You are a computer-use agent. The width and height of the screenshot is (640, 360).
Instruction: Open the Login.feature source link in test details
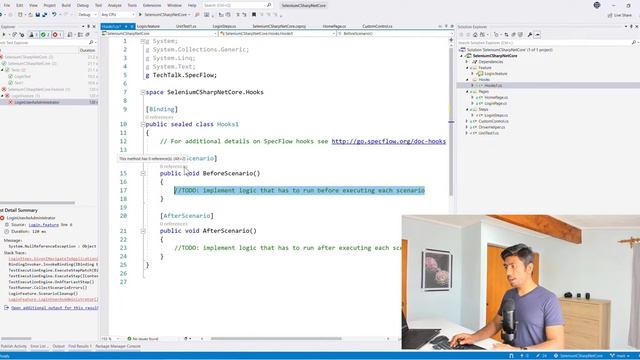click(x=44, y=225)
